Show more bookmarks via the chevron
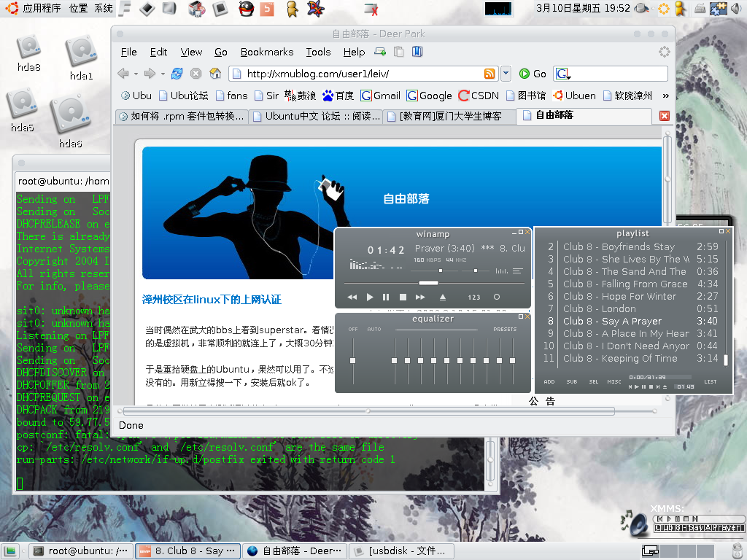 tap(665, 96)
